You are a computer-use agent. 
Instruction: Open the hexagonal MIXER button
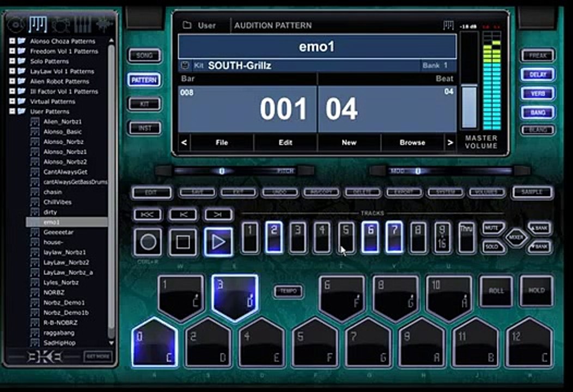click(x=516, y=237)
